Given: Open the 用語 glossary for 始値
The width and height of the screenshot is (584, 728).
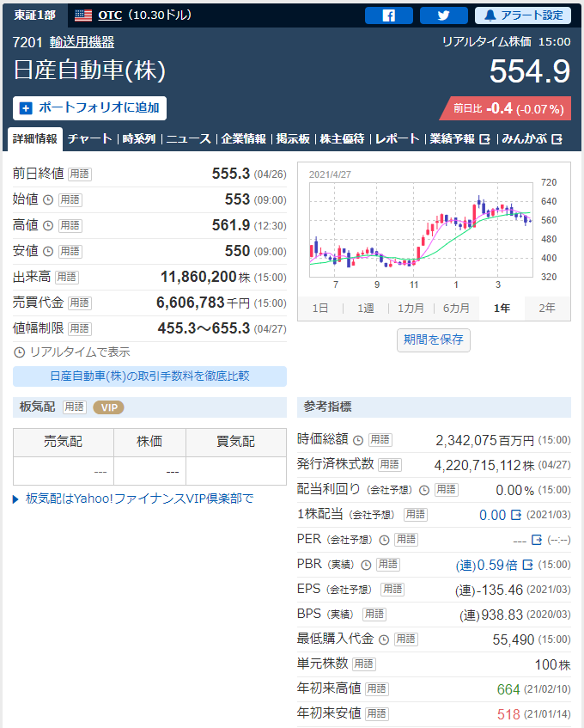Looking at the screenshot, I should tap(70, 200).
